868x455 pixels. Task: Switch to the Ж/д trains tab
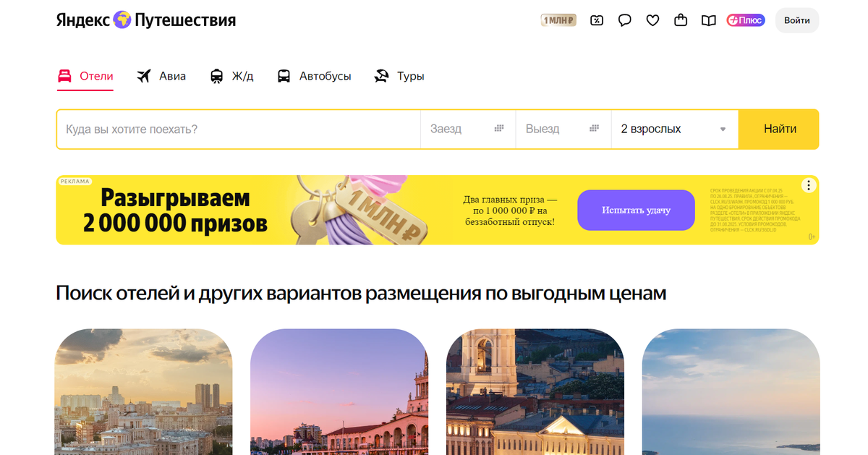[231, 76]
